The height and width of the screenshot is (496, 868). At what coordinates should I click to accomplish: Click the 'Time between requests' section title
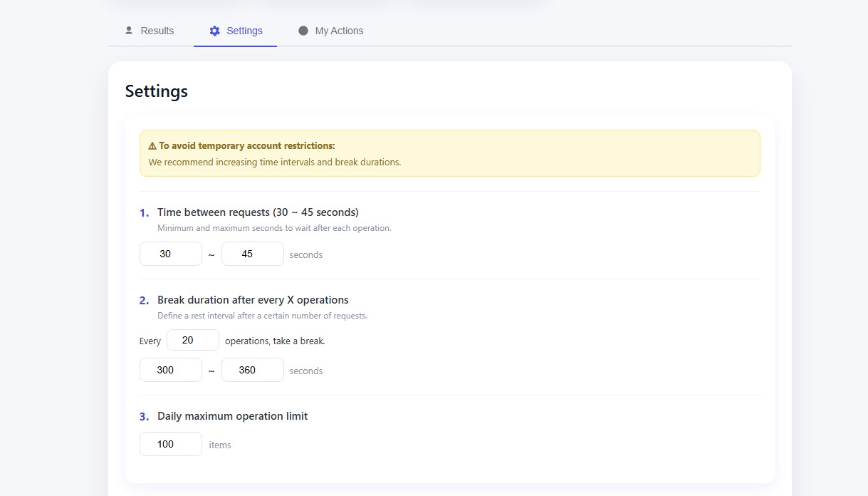[x=258, y=212]
